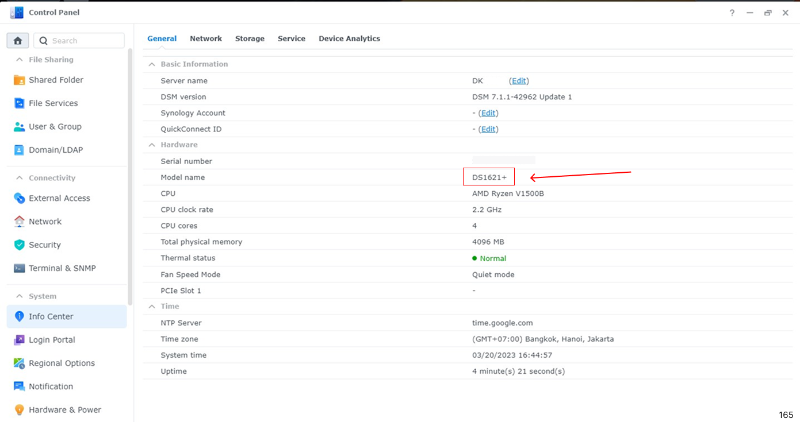Click the Home icon button in sidebar
This screenshot has height=422, width=800.
click(18, 41)
